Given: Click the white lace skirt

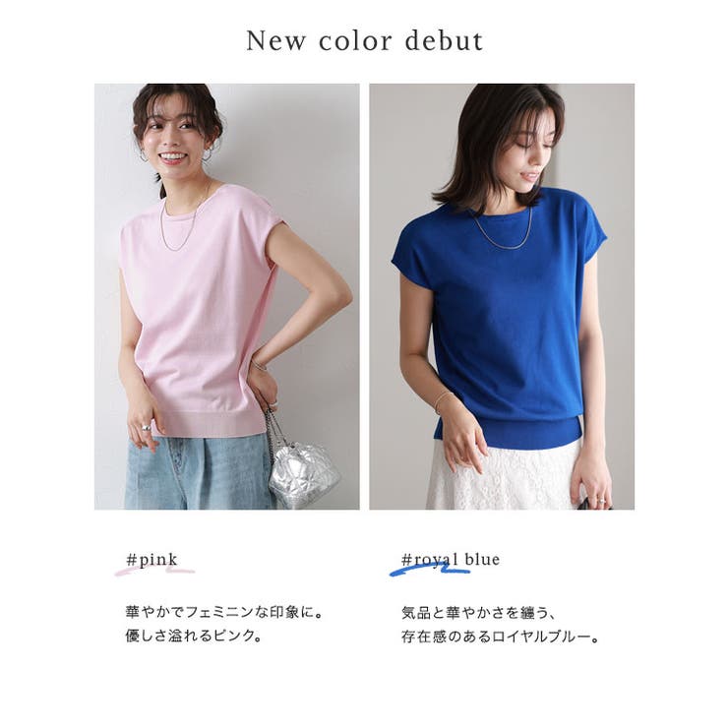Looking at the screenshot, I should (x=504, y=474).
